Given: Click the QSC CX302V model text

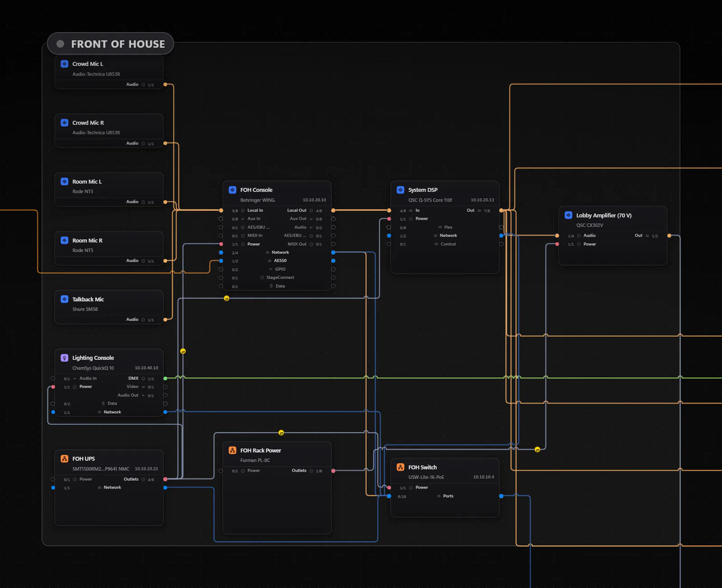Looking at the screenshot, I should [589, 226].
